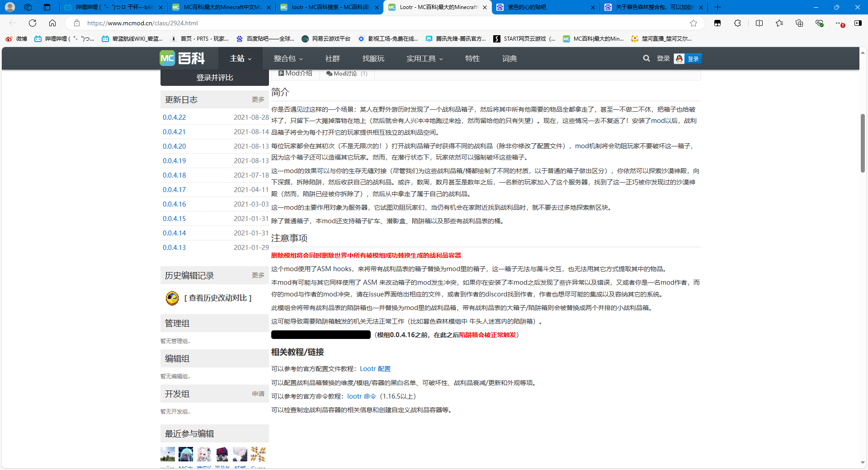Open the tab actions menu icon

click(47, 7)
